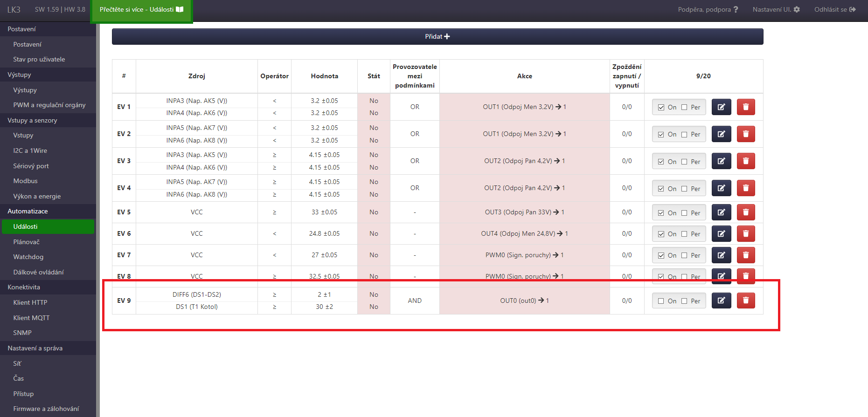Image resolution: width=868 pixels, height=417 pixels.
Task: Open the Plánovač menu item
Action: [x=26, y=242]
